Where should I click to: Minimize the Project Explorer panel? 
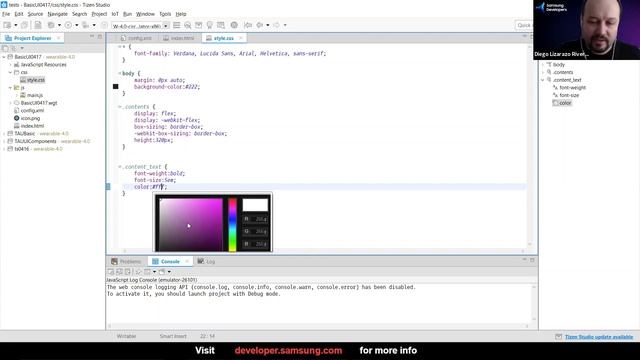[92, 37]
